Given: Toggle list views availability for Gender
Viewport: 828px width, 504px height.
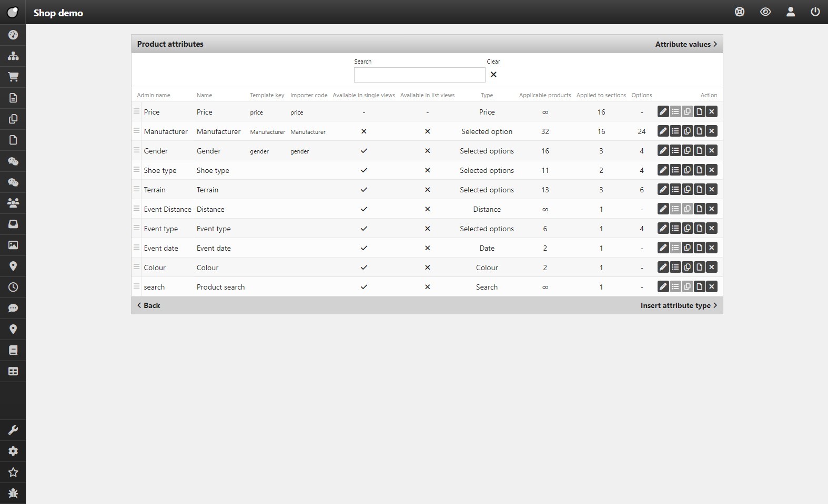Looking at the screenshot, I should [x=427, y=151].
